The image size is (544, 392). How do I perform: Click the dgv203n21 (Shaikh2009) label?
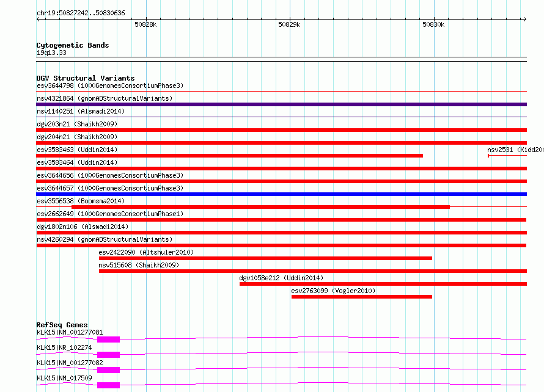click(x=77, y=124)
